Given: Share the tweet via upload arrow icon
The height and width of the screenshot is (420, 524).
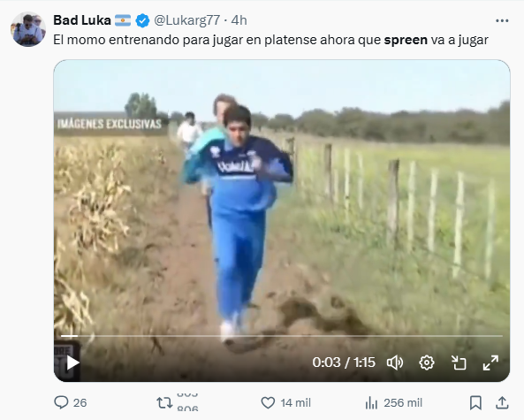Looking at the screenshot, I should point(502,402).
